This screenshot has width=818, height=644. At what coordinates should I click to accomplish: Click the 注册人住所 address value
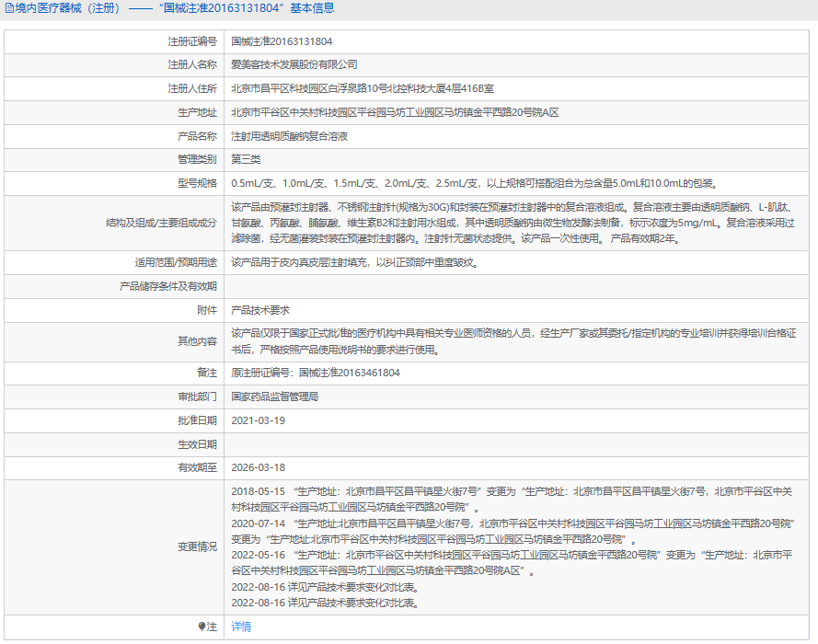[362, 88]
